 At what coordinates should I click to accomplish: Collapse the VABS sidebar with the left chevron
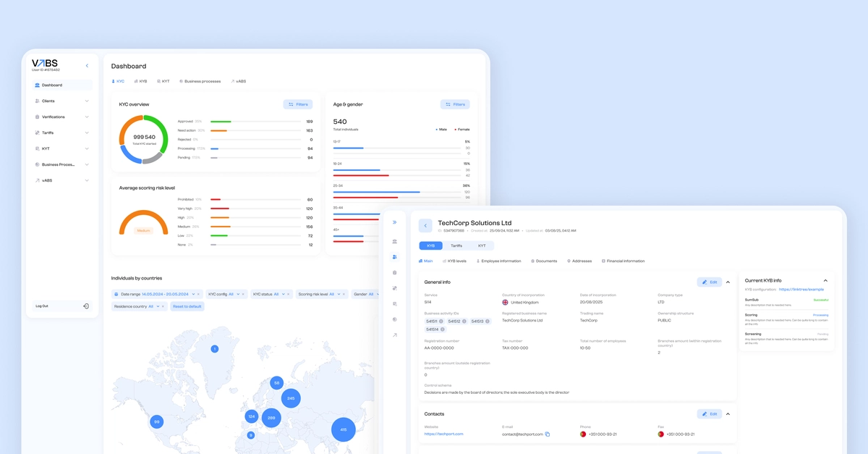point(87,66)
